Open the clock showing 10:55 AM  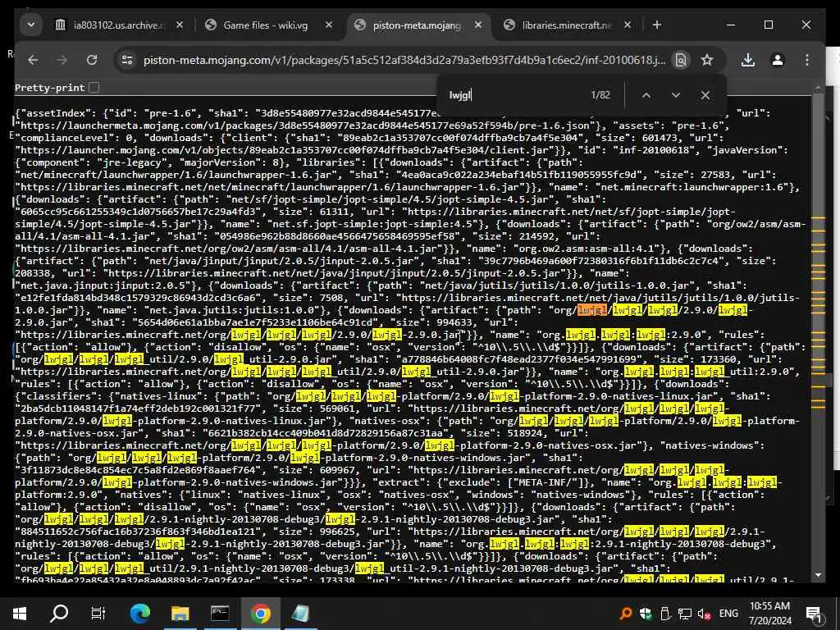[769, 614]
